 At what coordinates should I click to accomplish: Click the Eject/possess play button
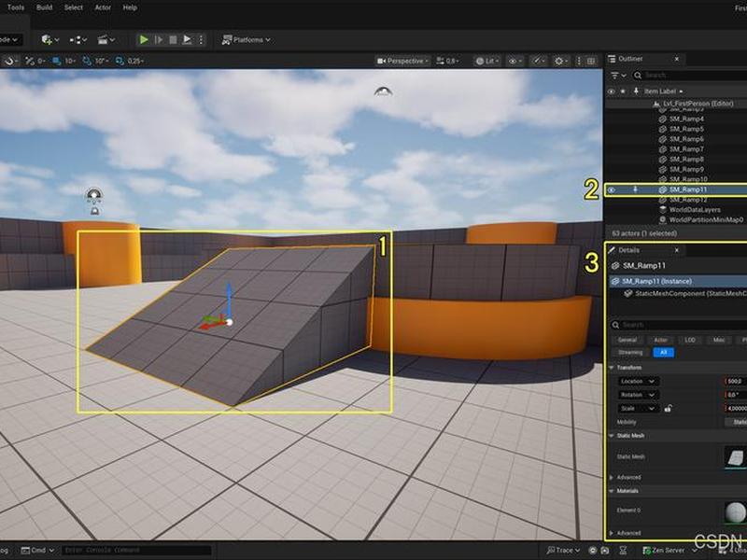[188, 40]
